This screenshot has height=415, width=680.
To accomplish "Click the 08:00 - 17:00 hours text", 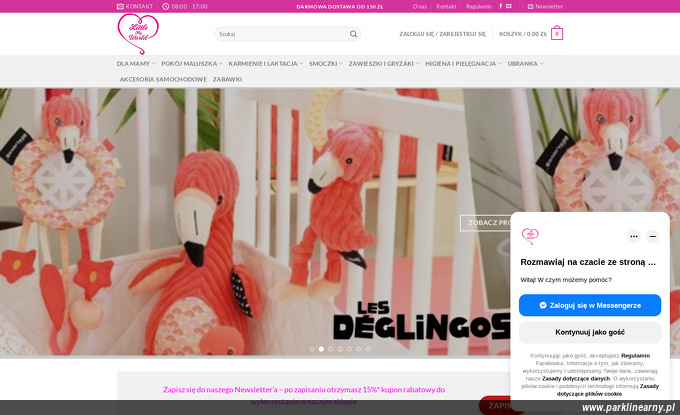I will (x=189, y=7).
